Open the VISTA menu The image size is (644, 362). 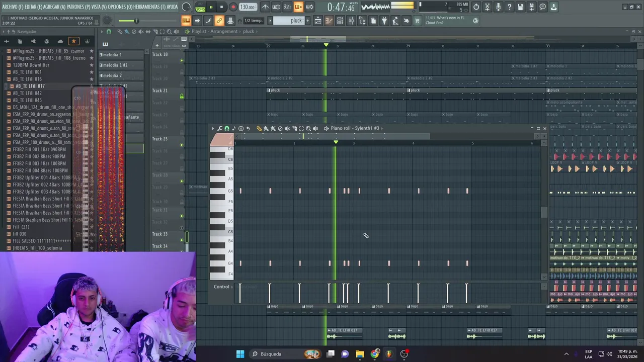pyautogui.click(x=99, y=7)
